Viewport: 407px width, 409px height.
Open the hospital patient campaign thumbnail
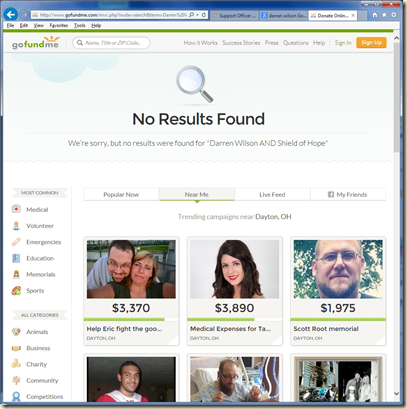(x=234, y=379)
